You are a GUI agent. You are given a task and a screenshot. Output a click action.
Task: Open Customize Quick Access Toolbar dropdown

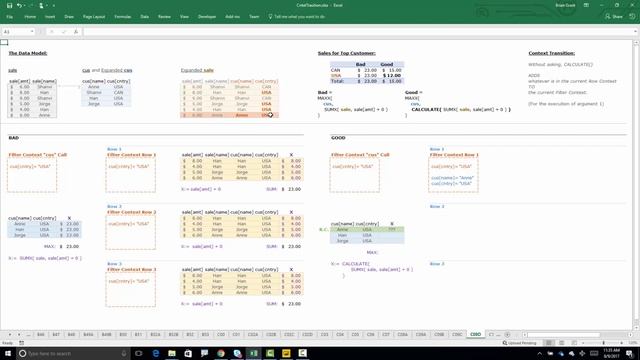click(53, 6)
